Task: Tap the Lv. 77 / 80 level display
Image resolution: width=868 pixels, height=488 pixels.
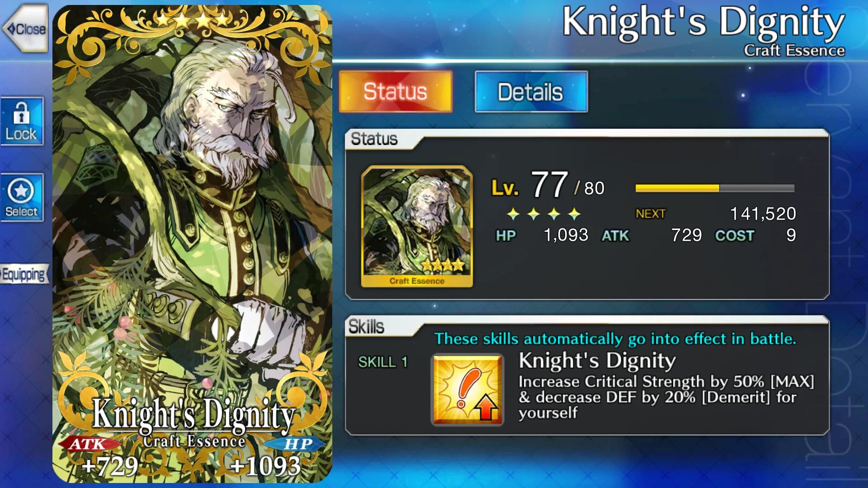Action: tap(548, 186)
